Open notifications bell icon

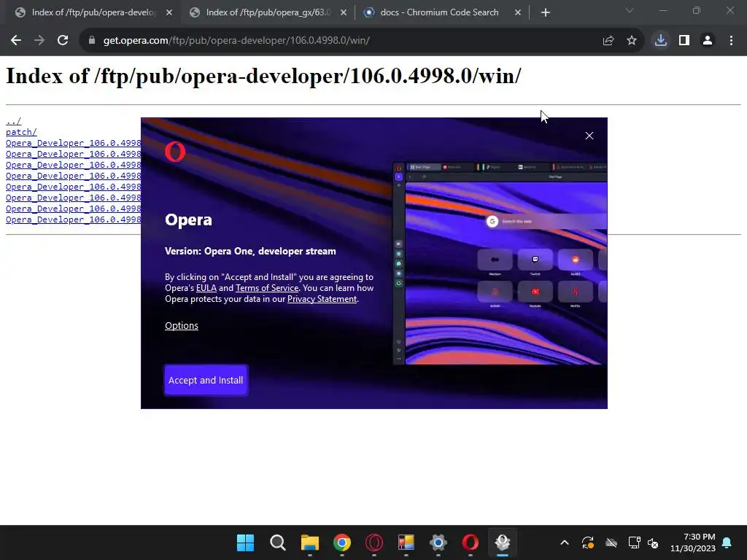coord(727,542)
